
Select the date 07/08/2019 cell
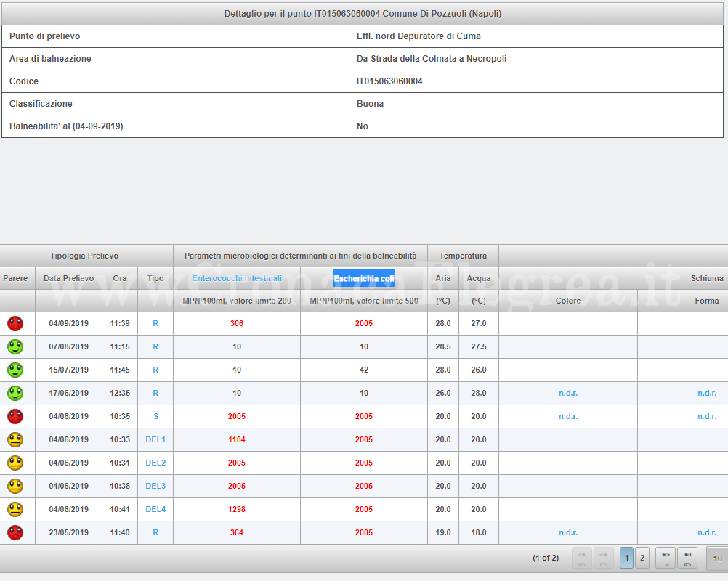pos(69,346)
